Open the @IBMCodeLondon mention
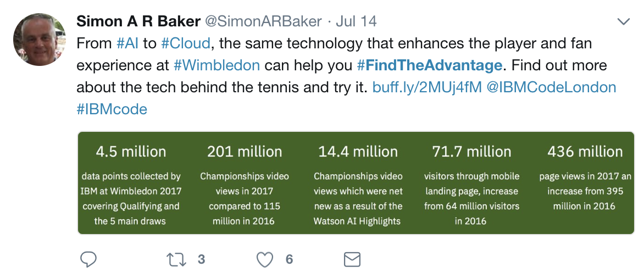This screenshot has width=644, height=278. click(551, 87)
